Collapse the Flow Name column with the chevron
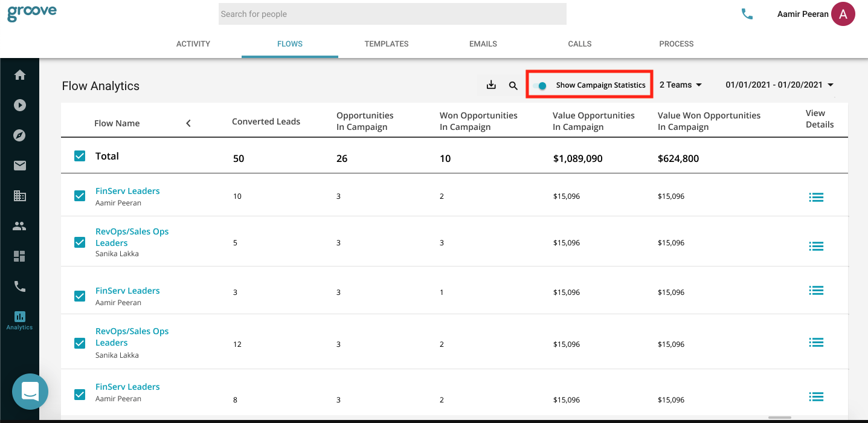This screenshot has height=423, width=868. [188, 123]
